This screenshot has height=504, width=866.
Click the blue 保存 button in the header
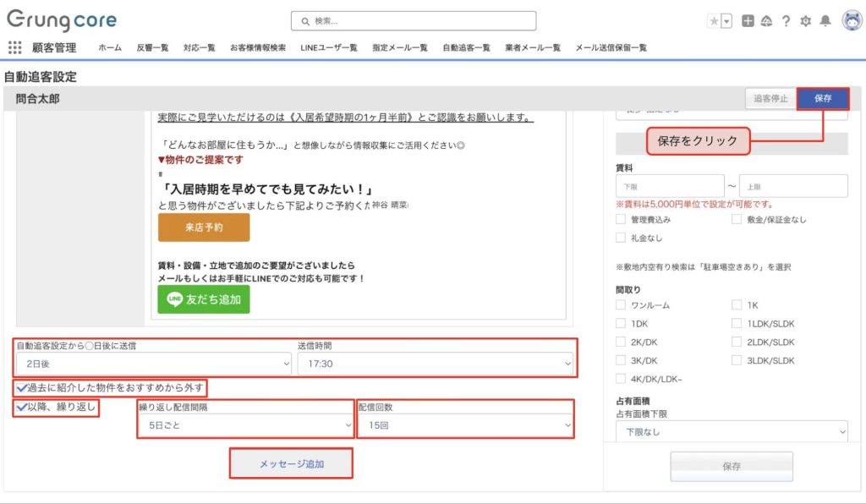[822, 99]
